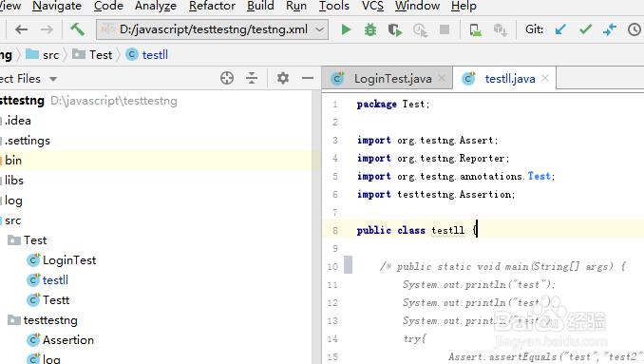Click Git update project blue arrow

560,29
